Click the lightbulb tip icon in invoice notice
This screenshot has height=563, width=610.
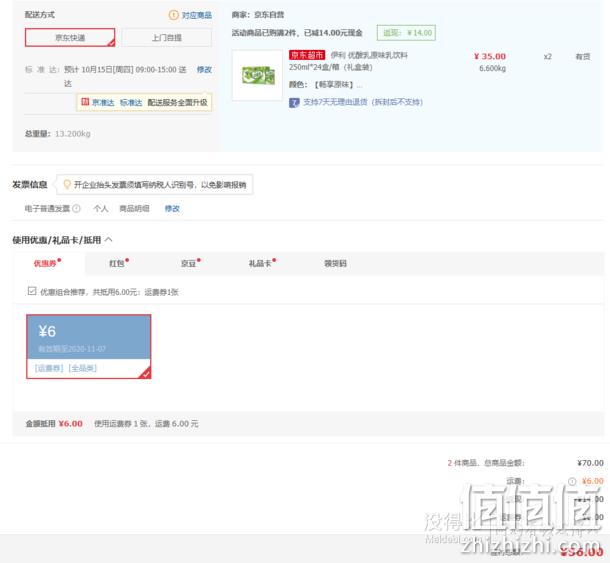click(x=67, y=184)
